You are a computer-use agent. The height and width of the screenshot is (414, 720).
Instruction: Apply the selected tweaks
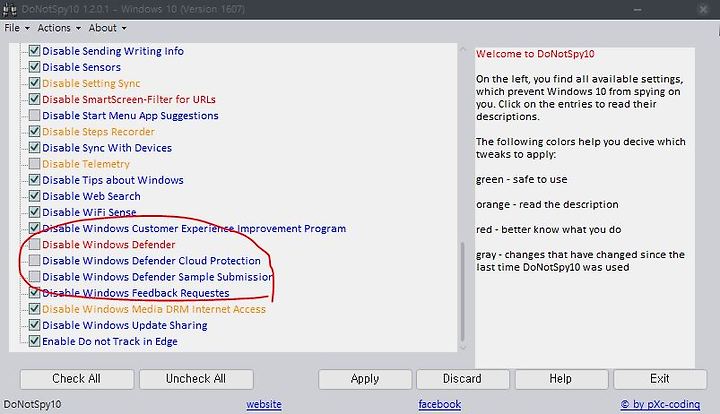tap(365, 379)
